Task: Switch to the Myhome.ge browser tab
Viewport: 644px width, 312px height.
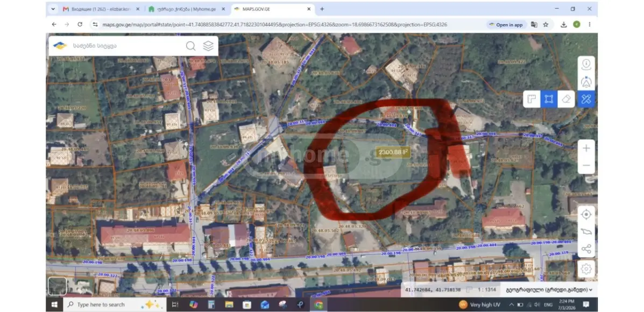Action: click(187, 9)
